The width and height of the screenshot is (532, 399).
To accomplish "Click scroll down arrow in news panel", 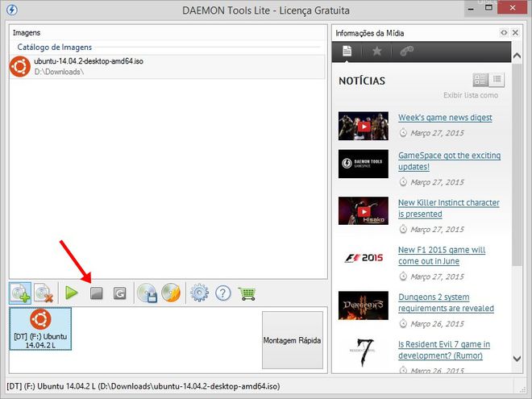I will 517,358.
